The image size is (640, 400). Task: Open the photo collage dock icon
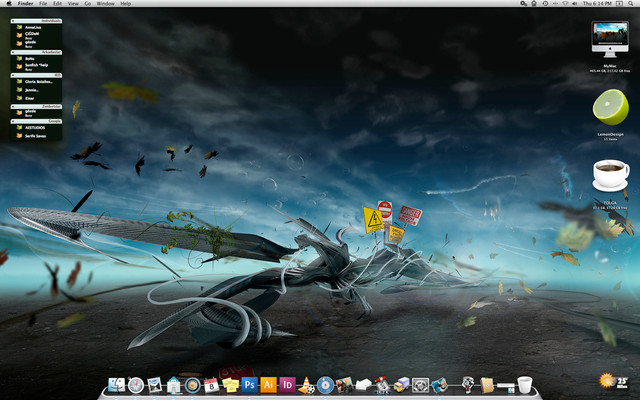click(x=344, y=385)
